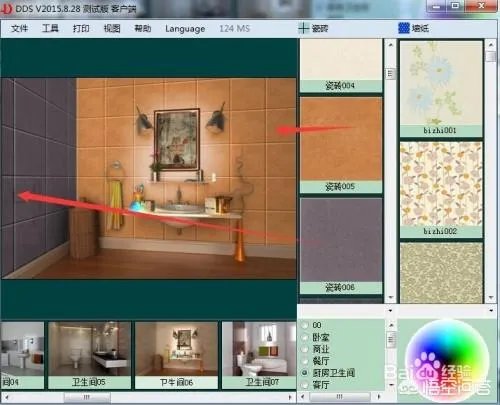This screenshot has height=405, width=500.
Task: Click the wallpaper list scroll-up arrow
Action: (x=491, y=44)
